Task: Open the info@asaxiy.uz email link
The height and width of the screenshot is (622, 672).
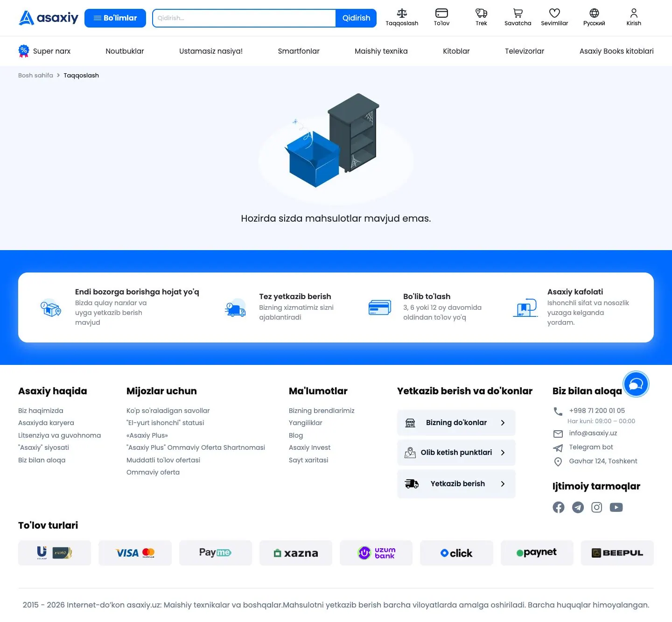Action: coord(593,433)
